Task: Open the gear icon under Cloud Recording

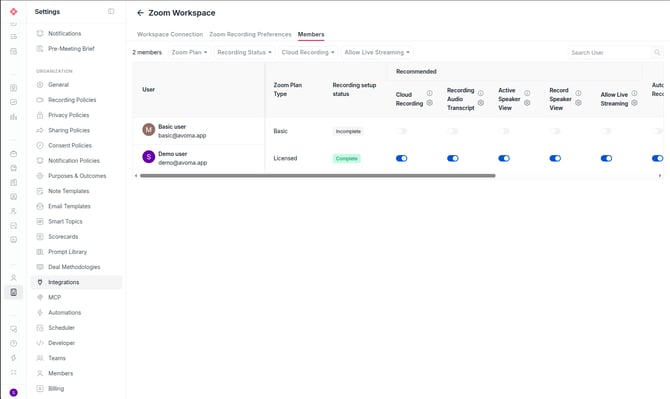Action: point(429,103)
